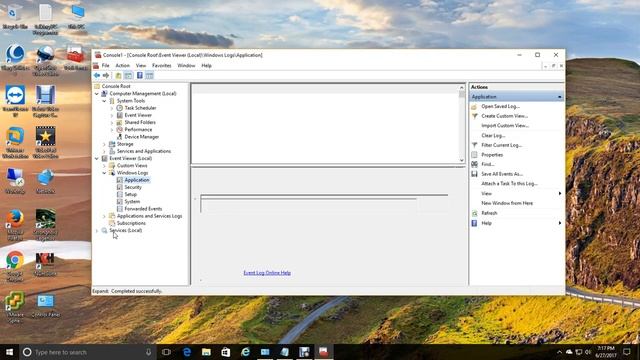This screenshot has height=360, width=640.
Task: Select the Security log in the tree
Action: click(133, 187)
